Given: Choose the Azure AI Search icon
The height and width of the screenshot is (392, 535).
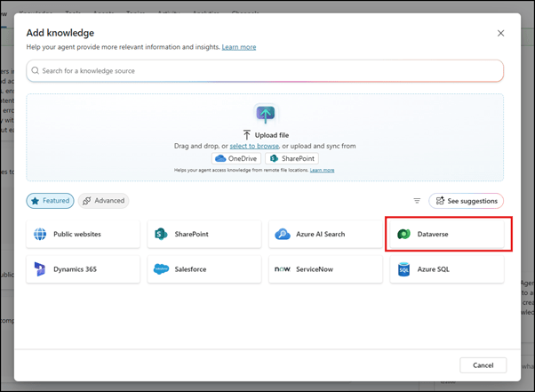Looking at the screenshot, I should (283, 234).
